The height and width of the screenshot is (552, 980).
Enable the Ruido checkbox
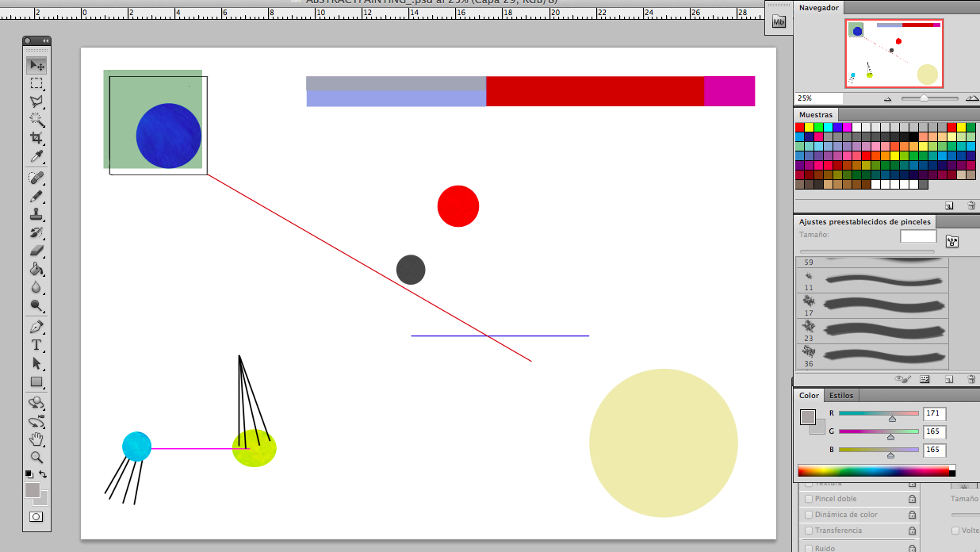[x=809, y=547]
